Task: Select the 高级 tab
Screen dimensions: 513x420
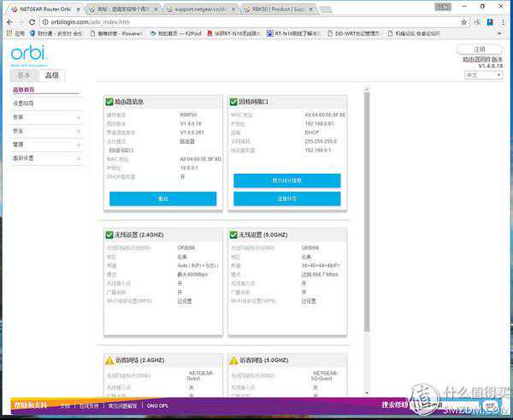Action: (53, 75)
